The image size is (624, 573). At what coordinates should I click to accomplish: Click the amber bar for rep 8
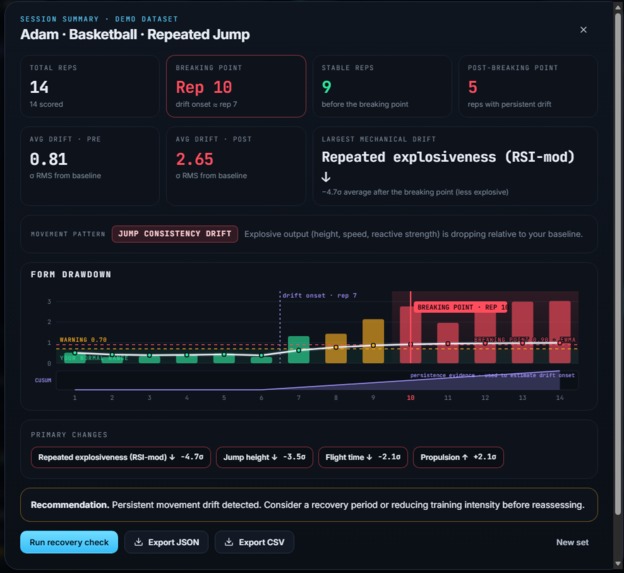point(336,349)
